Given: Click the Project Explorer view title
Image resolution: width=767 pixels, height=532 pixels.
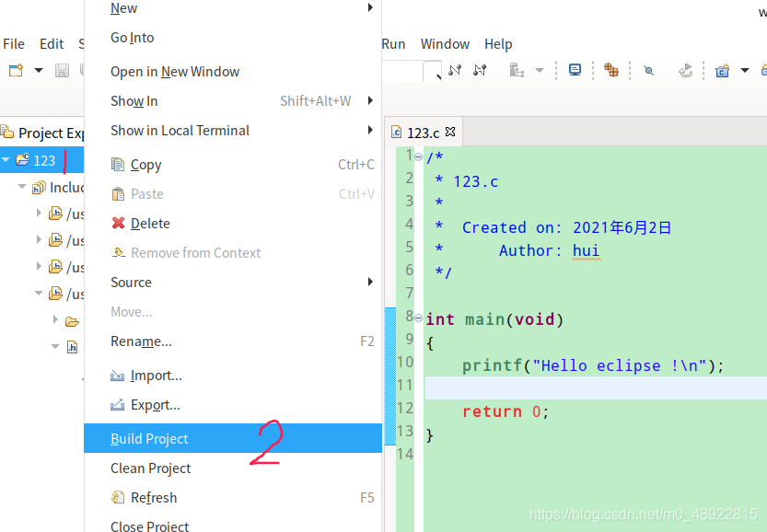Looking at the screenshot, I should click(x=51, y=133).
